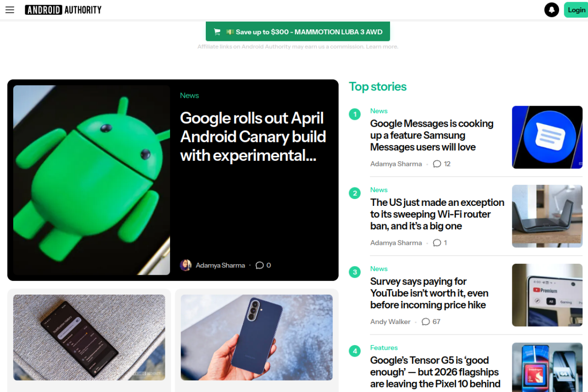Click Save up to $300 MAMMOTION LUBA 3 banner
Screen dimensions: 588x392
tap(298, 32)
